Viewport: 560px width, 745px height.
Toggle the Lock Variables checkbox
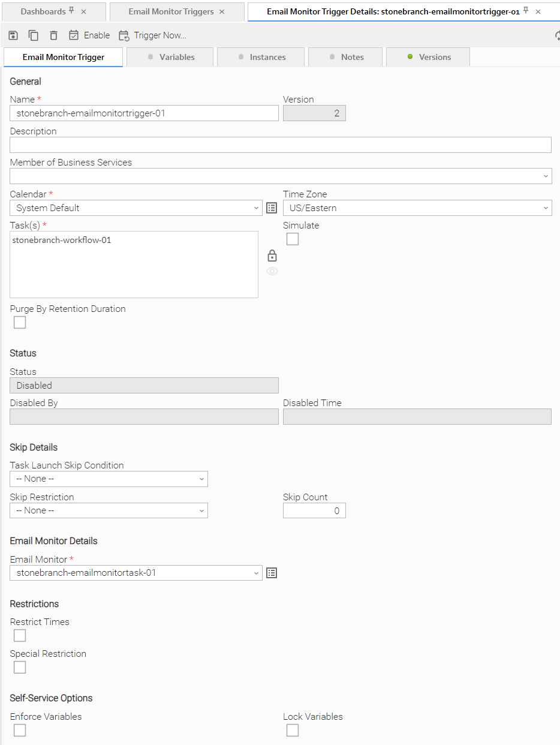[x=293, y=730]
